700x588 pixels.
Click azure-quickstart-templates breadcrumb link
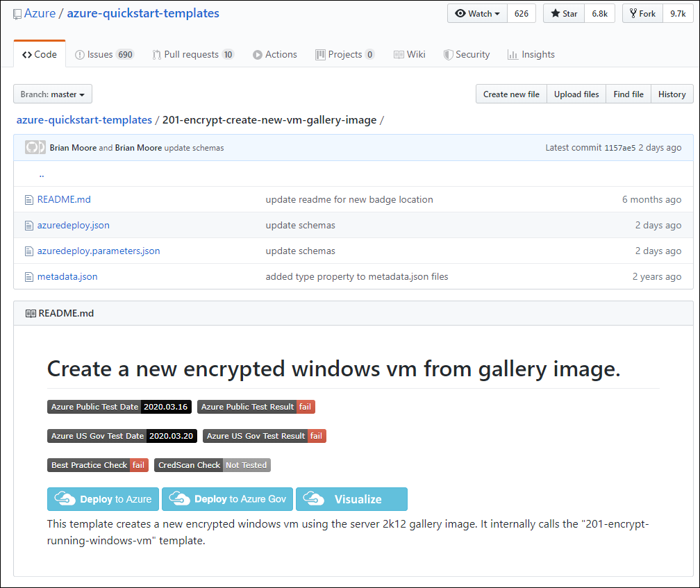[x=84, y=120]
